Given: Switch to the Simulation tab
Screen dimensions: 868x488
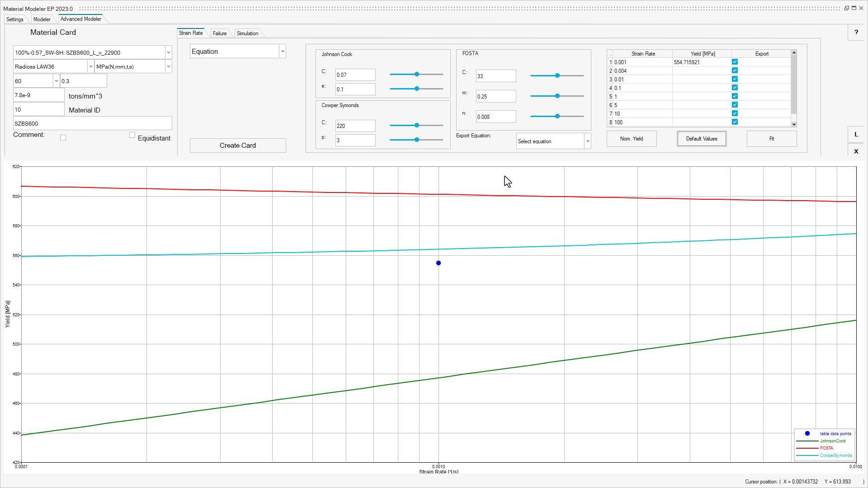Looking at the screenshot, I should click(x=247, y=33).
